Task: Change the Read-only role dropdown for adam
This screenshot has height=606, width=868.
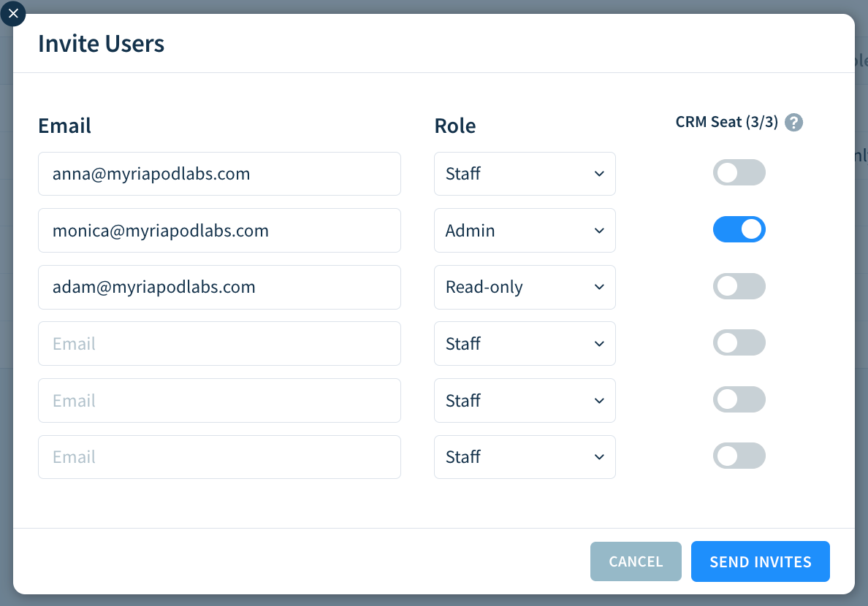Action: point(525,287)
